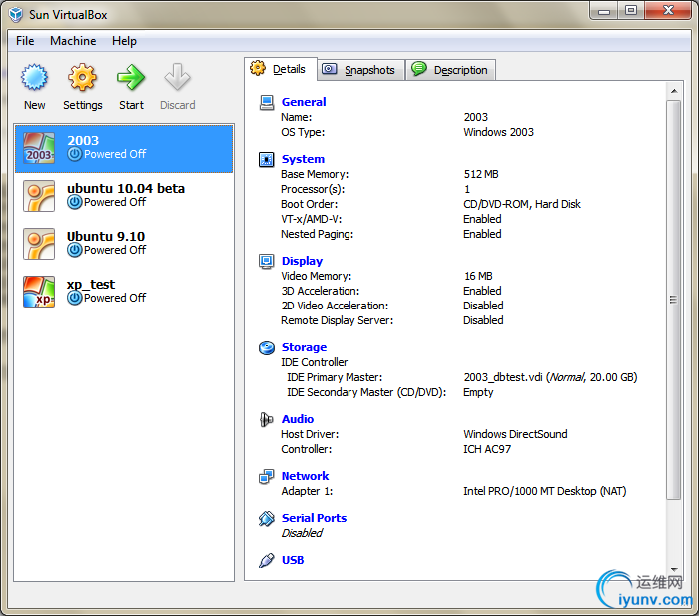Open the Audio settings link
Image resolution: width=699 pixels, height=616 pixels.
298,419
